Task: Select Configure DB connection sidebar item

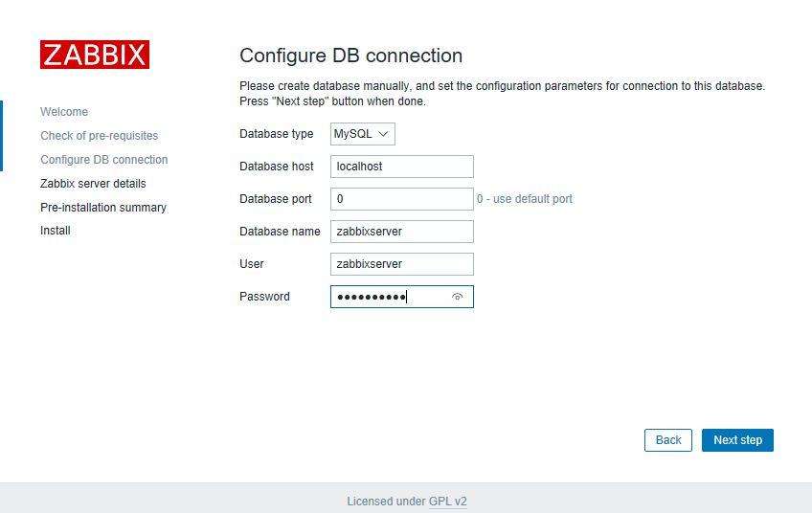Action: [x=104, y=160]
